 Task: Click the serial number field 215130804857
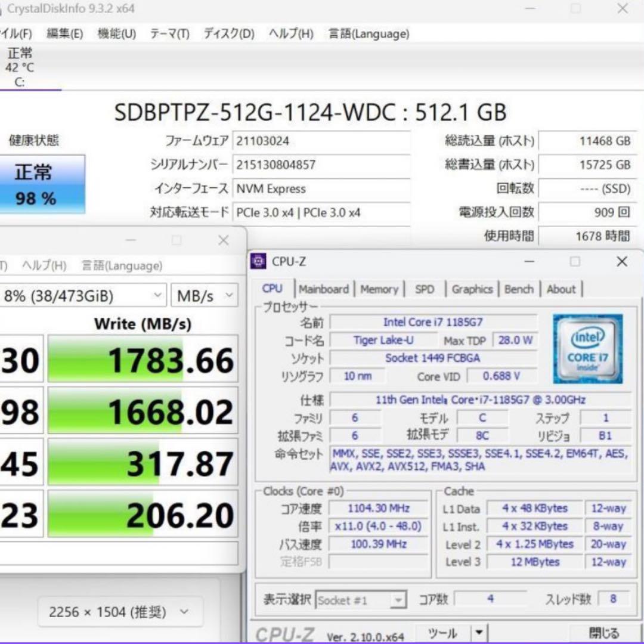321,165
